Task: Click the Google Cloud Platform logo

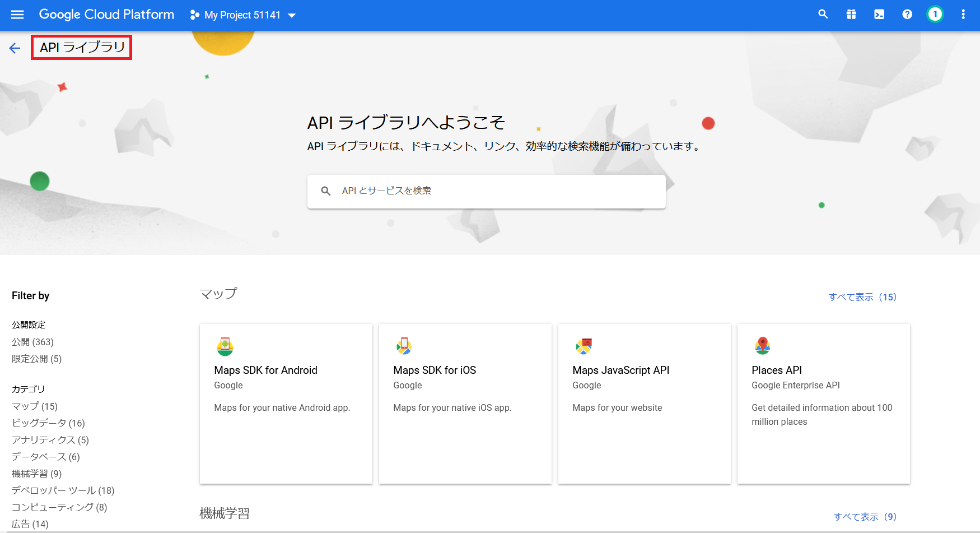Action: coord(106,15)
